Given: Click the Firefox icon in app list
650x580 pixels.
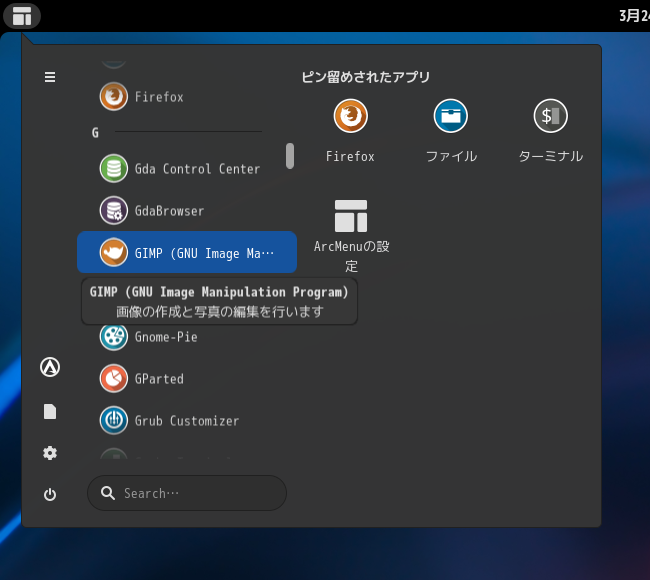Looking at the screenshot, I should pyautogui.click(x=114, y=97).
